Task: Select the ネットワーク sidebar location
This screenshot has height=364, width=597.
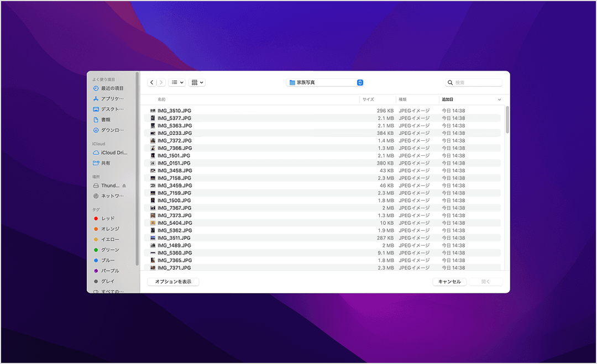Action: [x=112, y=196]
